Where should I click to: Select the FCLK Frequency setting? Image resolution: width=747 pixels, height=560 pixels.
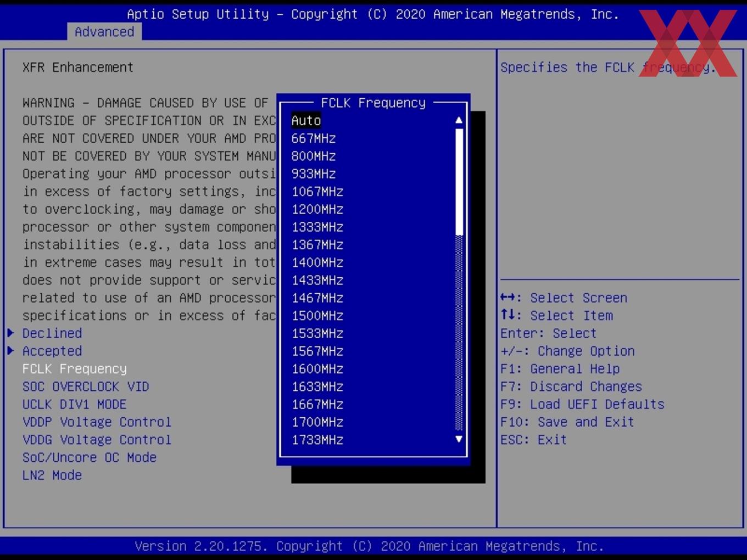coord(75,369)
